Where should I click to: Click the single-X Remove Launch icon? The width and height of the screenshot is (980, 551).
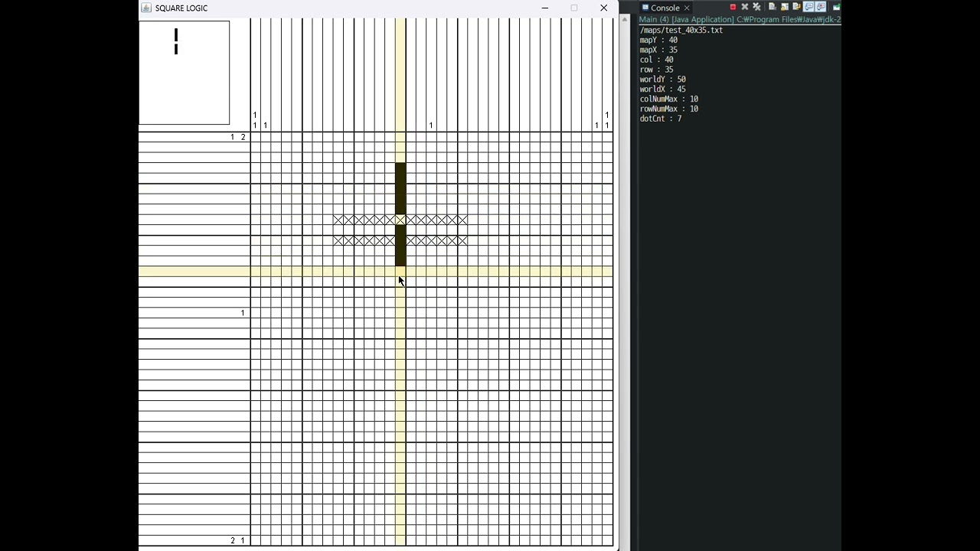point(744,7)
